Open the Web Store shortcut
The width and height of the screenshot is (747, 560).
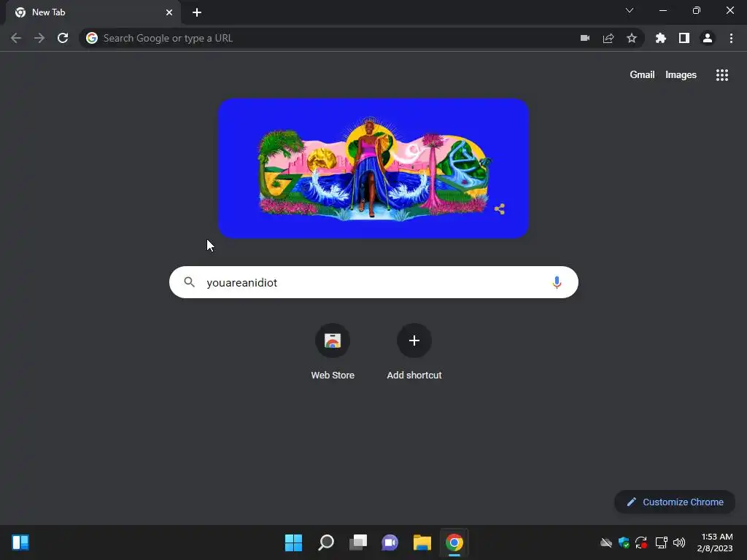[x=333, y=351]
